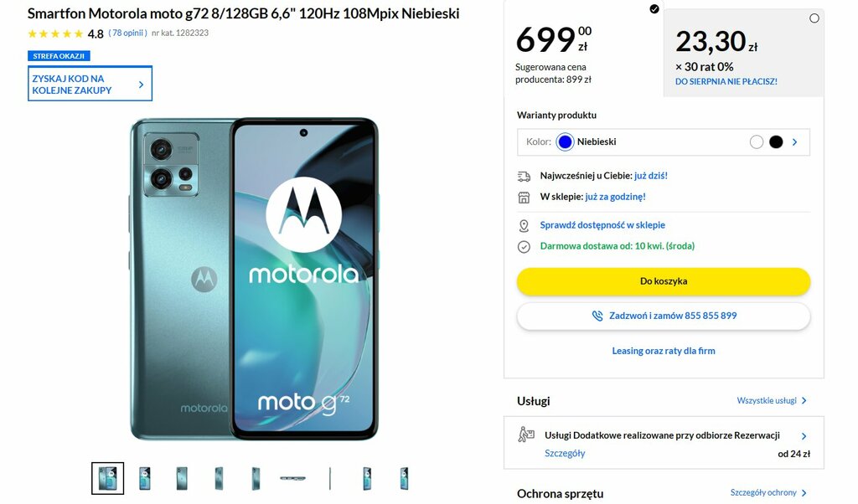
Task: Open additional services details arrow
Action: coord(804,436)
